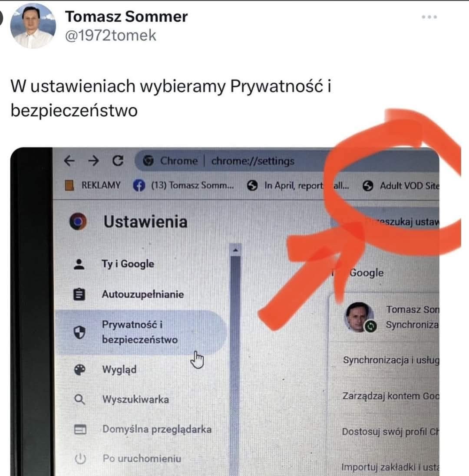469x476 pixels.
Task: Click the power icon beside Po uruchomieniu
Action: click(x=80, y=458)
